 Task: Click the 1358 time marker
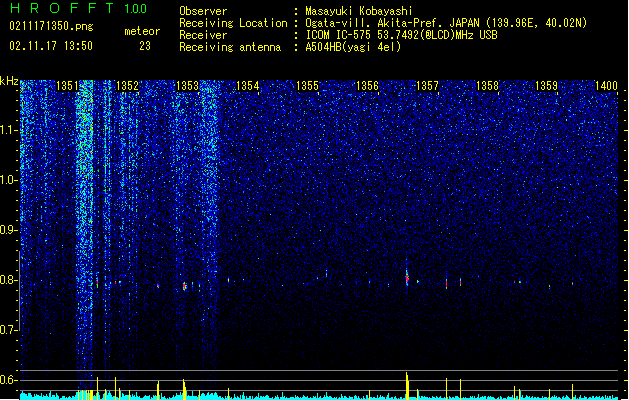click(x=487, y=86)
